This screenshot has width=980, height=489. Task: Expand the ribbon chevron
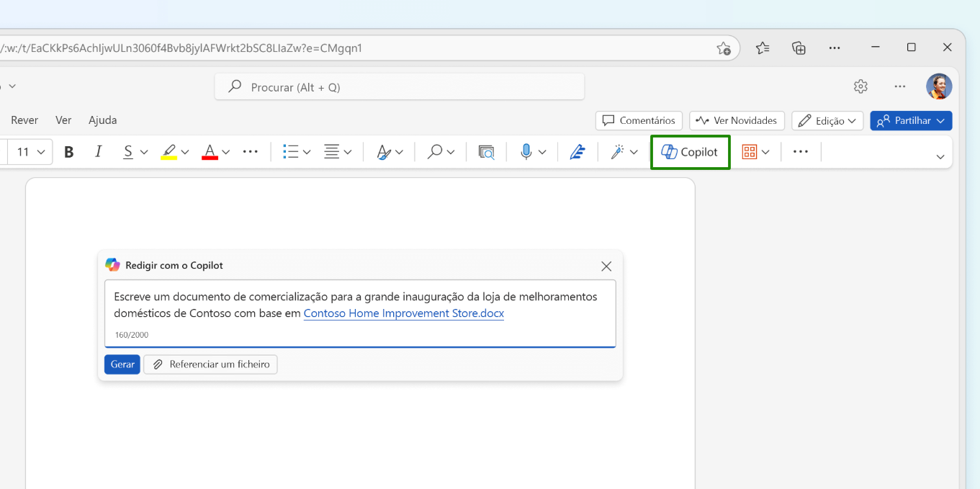pos(940,157)
